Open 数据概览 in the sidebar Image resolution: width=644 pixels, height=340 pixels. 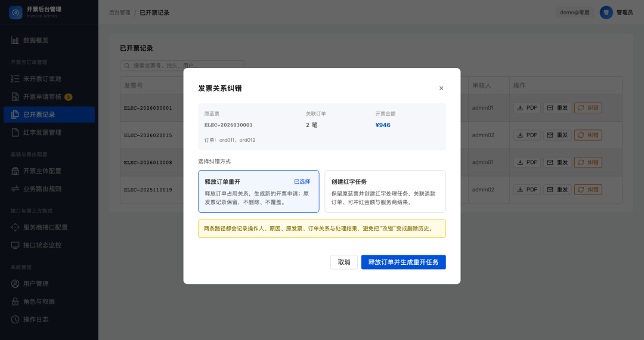pyautogui.click(x=49, y=40)
